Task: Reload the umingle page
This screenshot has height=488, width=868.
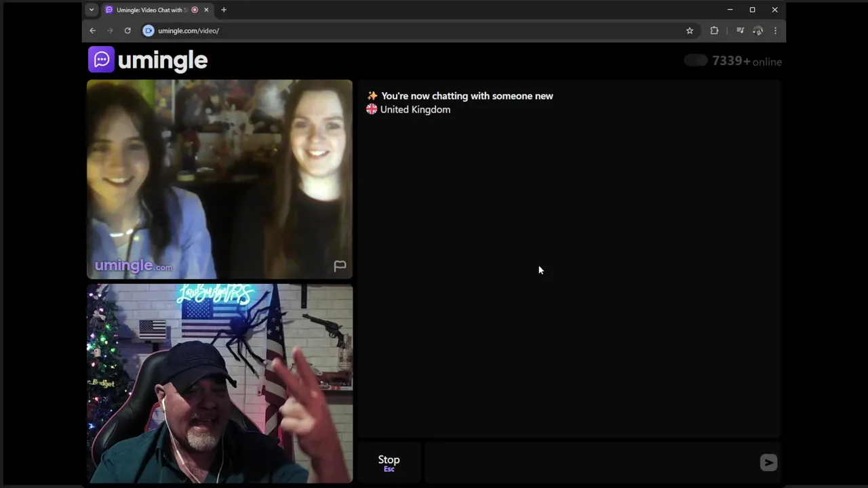Action: [127, 30]
